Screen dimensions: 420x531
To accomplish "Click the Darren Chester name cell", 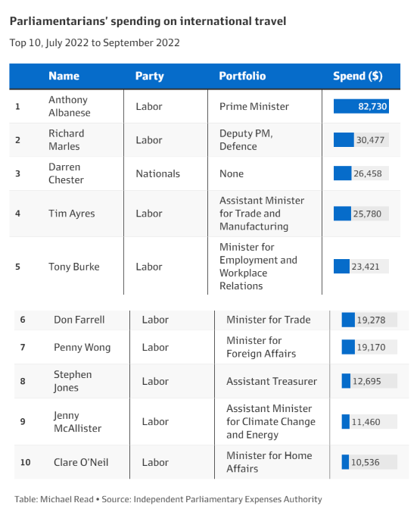I will click(x=66, y=173).
